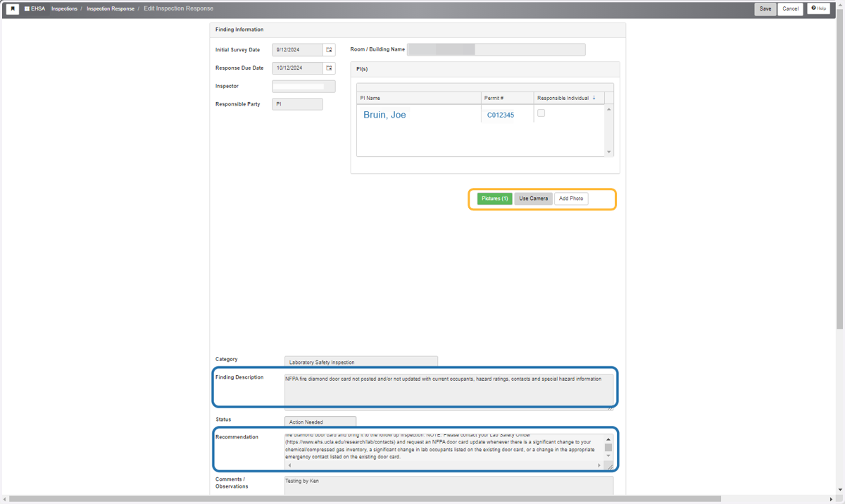Screen dimensions: 845x504
Task: Click the Recommendation scroll down arrow
Action: tap(608, 456)
